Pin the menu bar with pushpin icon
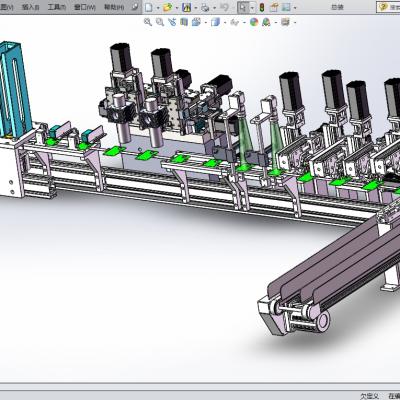This screenshot has height=400, width=400. [x=135, y=7]
